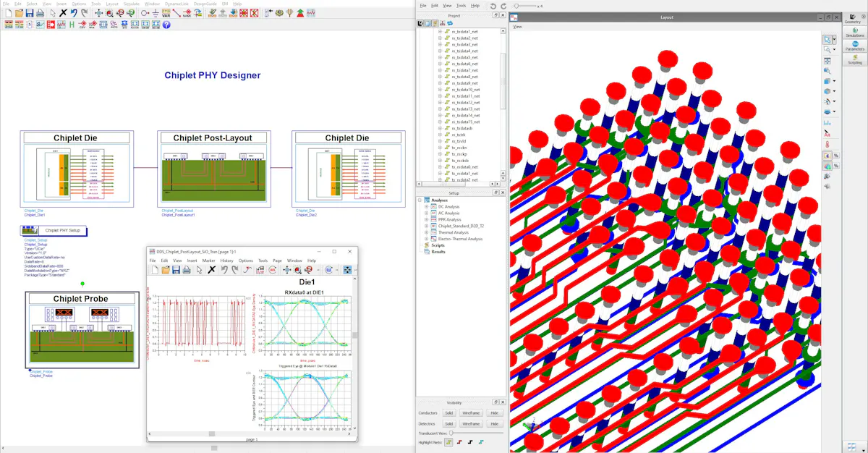Screen dimensions: 868x453
Task: Click horizontal scrollbar of DDS window
Action: [x=250, y=433]
